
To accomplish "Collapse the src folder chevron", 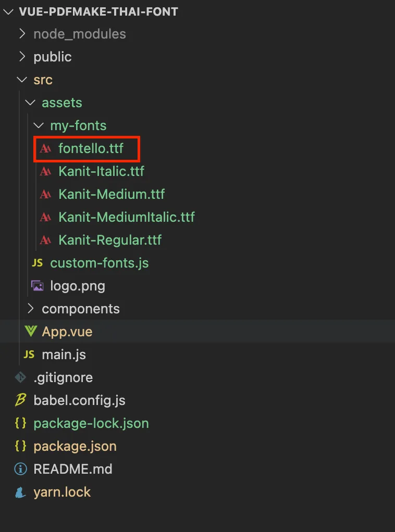I will [22, 80].
